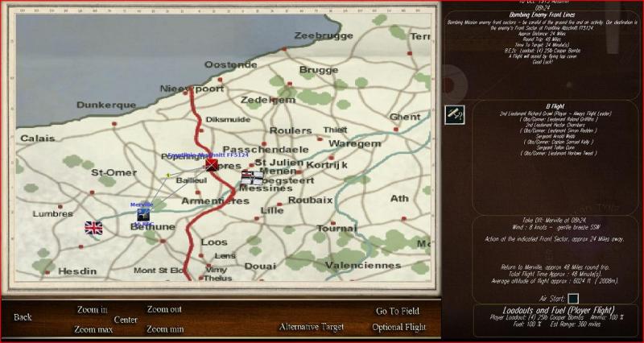
Task: Click the German flag marker near Messines
Action: pos(252,177)
